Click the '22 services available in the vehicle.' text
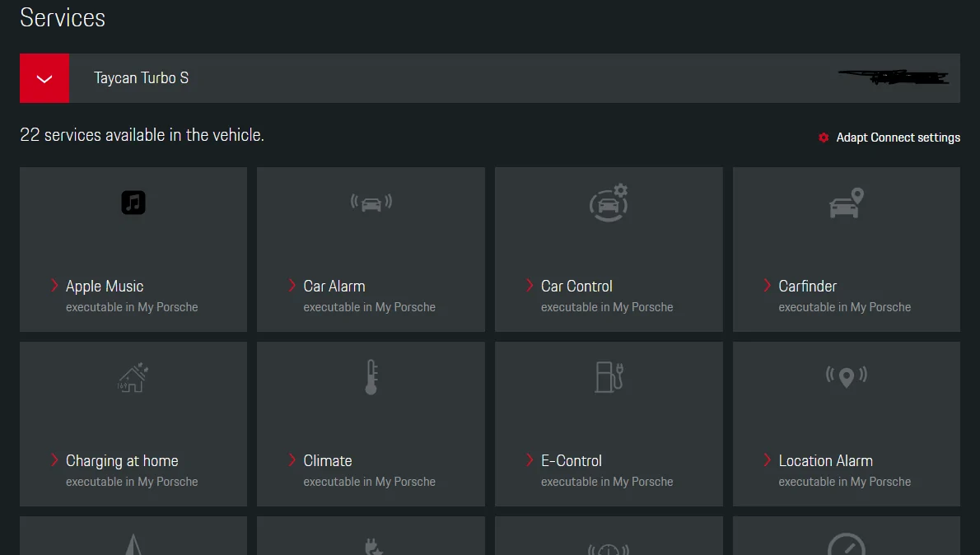This screenshot has height=555, width=980. (142, 135)
